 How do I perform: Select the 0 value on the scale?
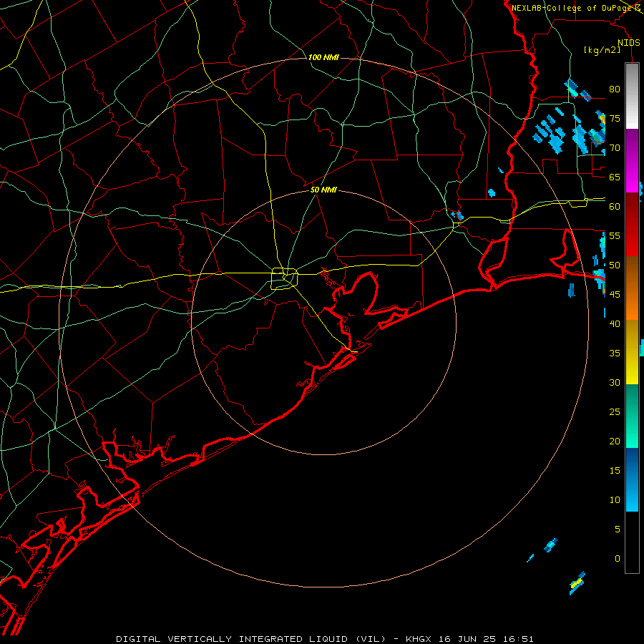click(618, 559)
